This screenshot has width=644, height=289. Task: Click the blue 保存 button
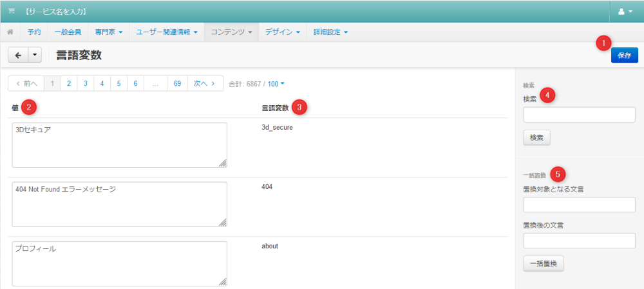pyautogui.click(x=624, y=55)
